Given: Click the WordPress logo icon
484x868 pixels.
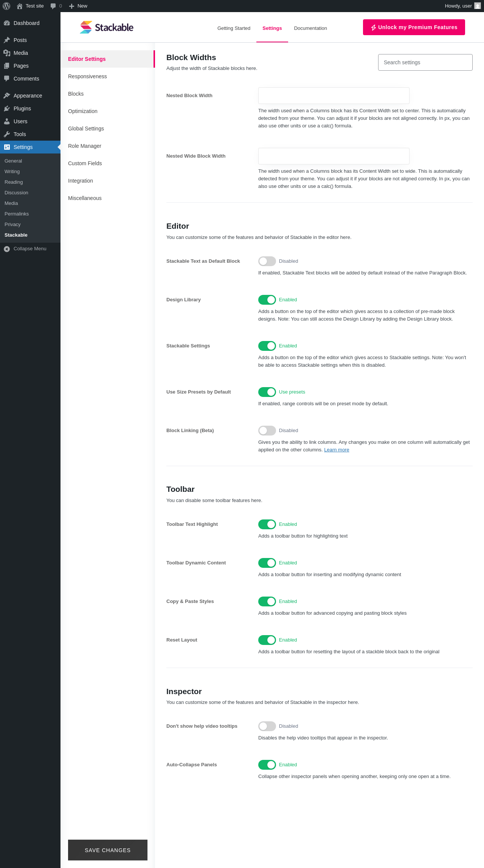Looking at the screenshot, I should 6,6.
